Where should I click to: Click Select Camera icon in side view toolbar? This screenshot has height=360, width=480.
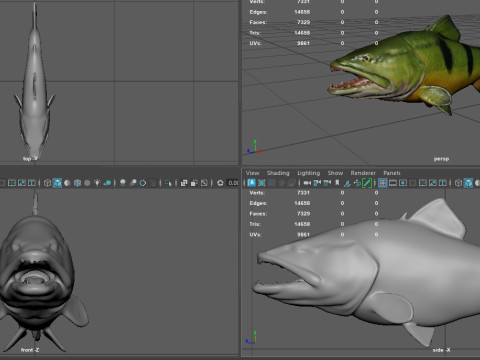point(307,183)
